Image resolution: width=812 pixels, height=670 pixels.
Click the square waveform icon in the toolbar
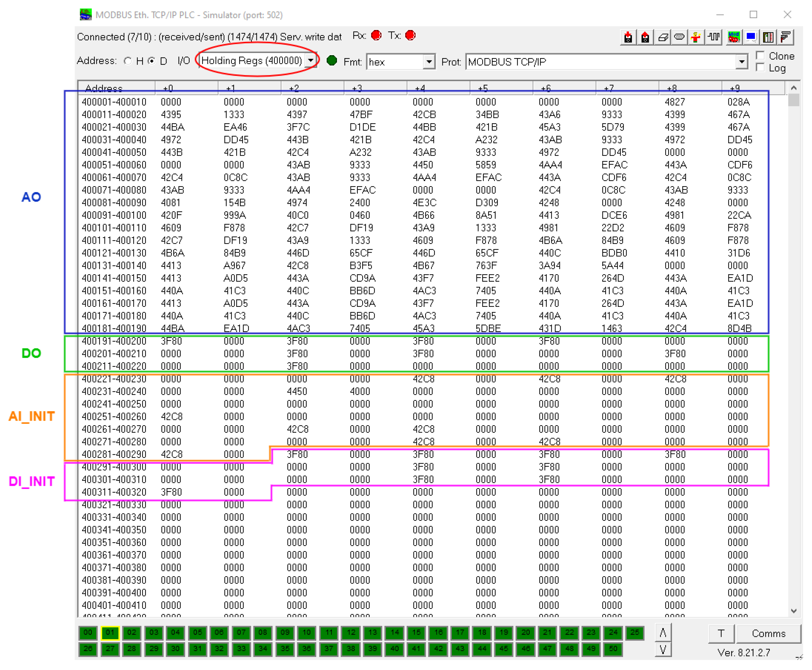pyautogui.click(x=714, y=37)
